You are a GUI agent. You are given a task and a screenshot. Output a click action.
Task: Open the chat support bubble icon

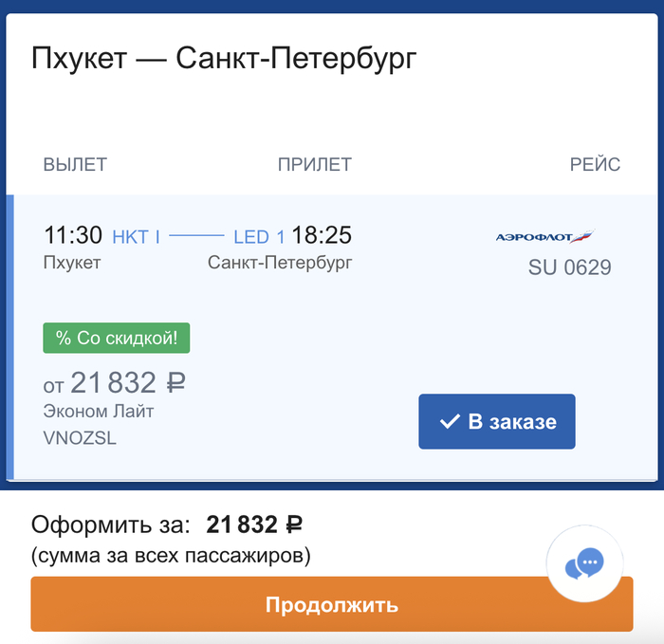pyautogui.click(x=584, y=565)
